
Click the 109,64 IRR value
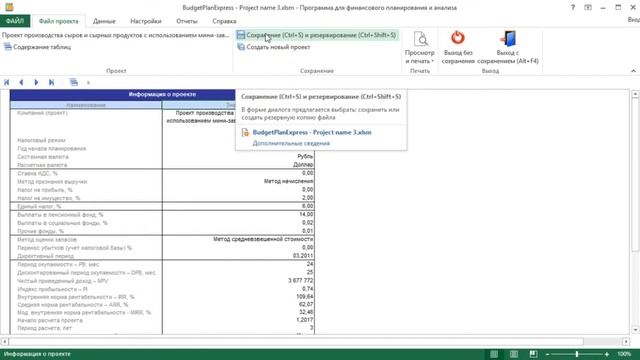pos(306,297)
